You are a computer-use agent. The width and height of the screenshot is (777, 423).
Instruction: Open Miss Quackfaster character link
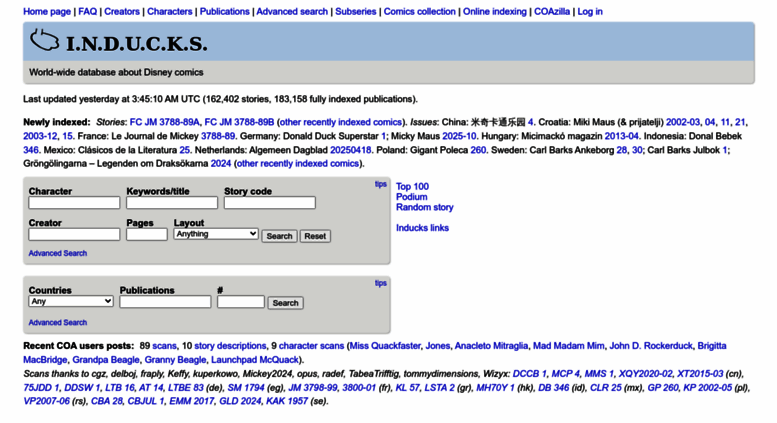(385, 346)
